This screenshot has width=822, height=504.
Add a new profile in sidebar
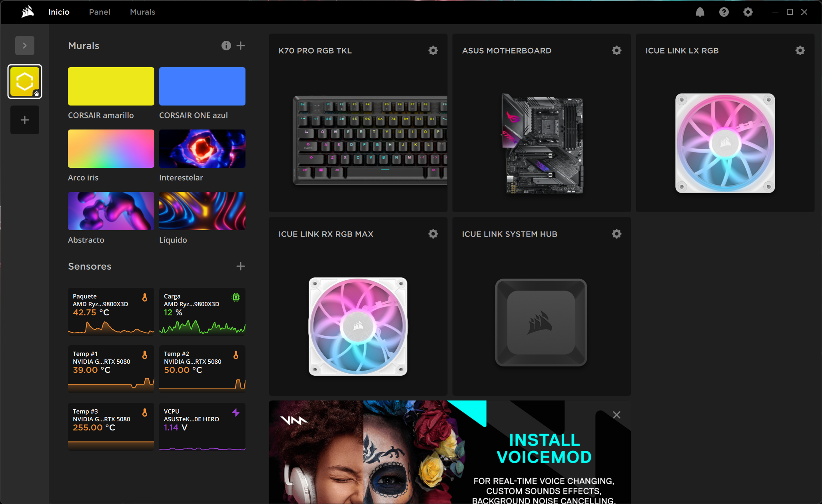pos(25,120)
